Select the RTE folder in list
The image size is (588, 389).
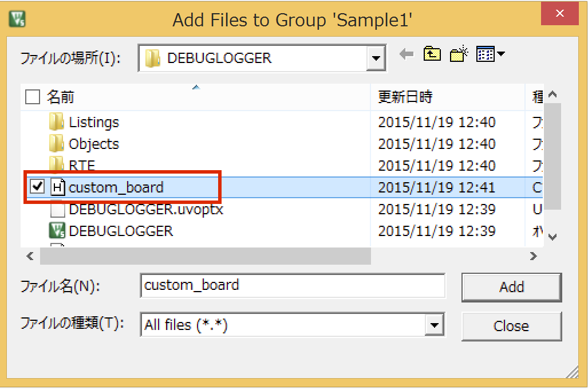(82, 166)
